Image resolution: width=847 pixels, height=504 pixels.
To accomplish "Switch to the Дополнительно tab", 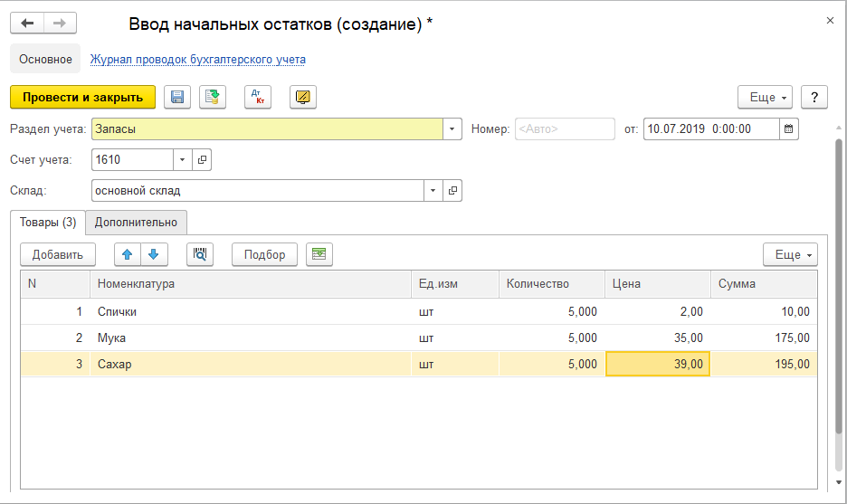I will 136,222.
